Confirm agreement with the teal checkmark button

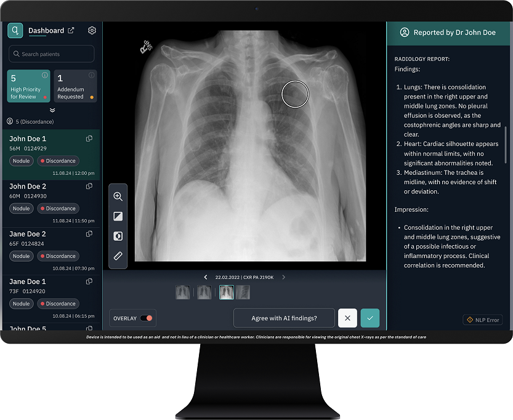370,318
